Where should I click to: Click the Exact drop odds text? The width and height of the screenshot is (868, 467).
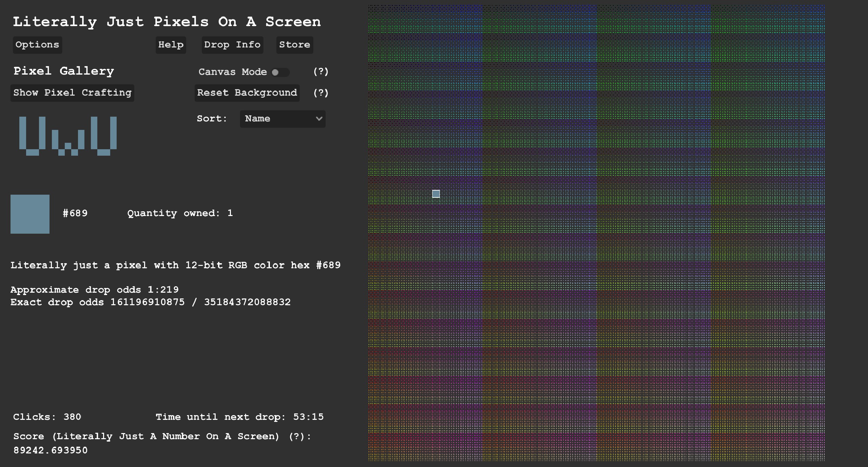coord(150,302)
